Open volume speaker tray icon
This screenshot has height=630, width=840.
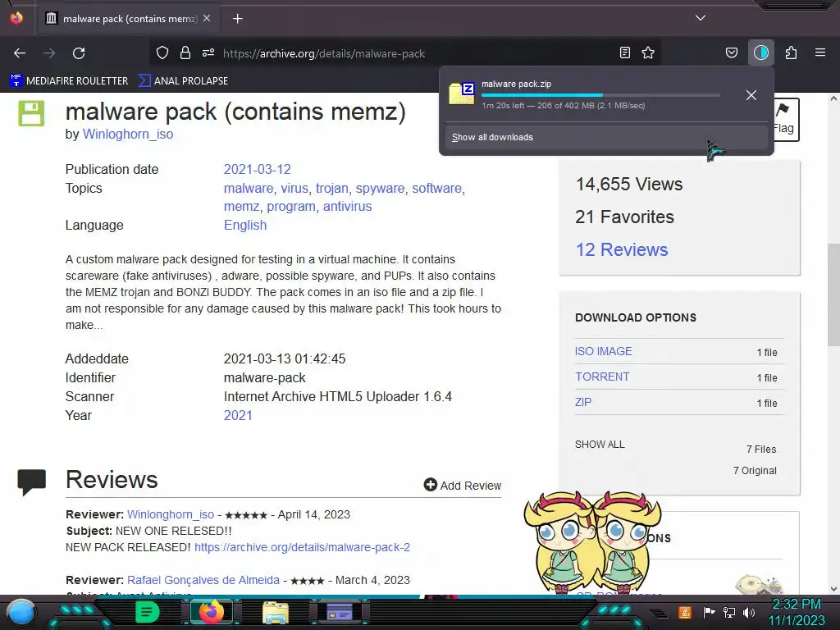pyautogui.click(x=748, y=612)
